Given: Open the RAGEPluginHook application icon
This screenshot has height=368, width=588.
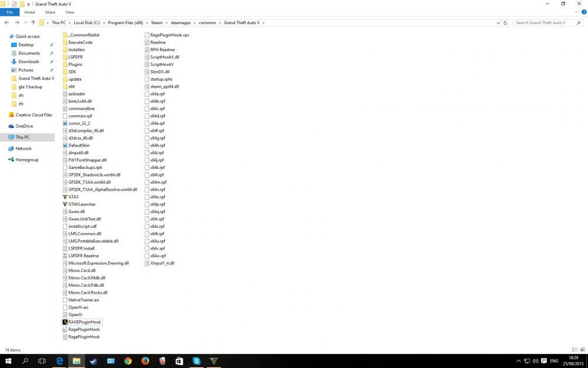Looking at the screenshot, I should 65,322.
